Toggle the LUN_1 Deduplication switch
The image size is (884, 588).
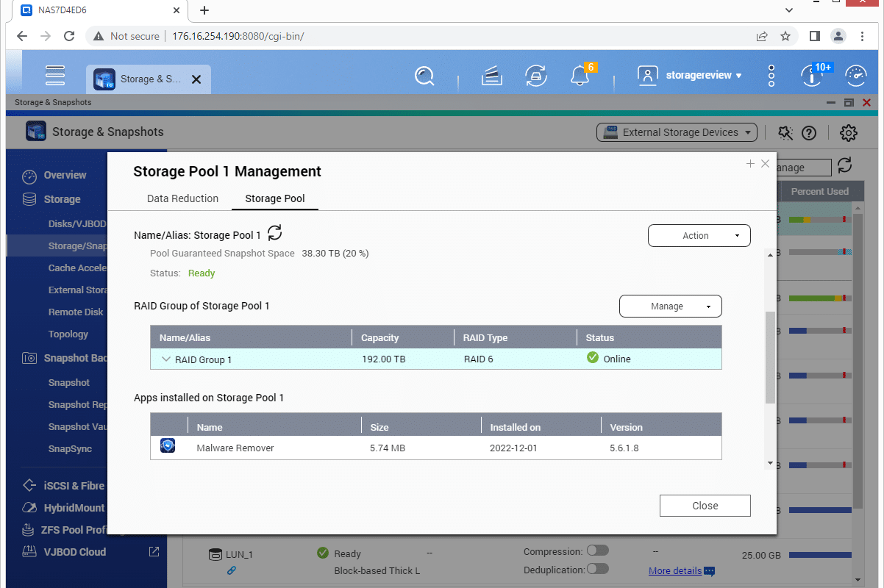(597, 568)
